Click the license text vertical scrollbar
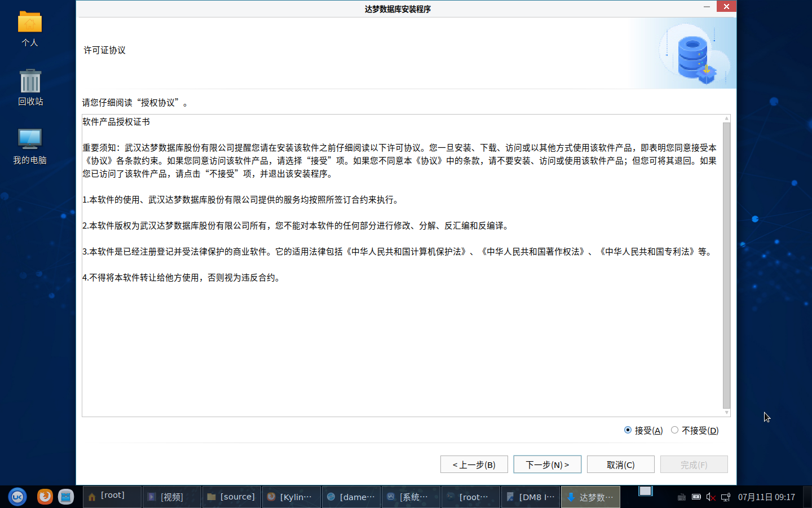 726,265
